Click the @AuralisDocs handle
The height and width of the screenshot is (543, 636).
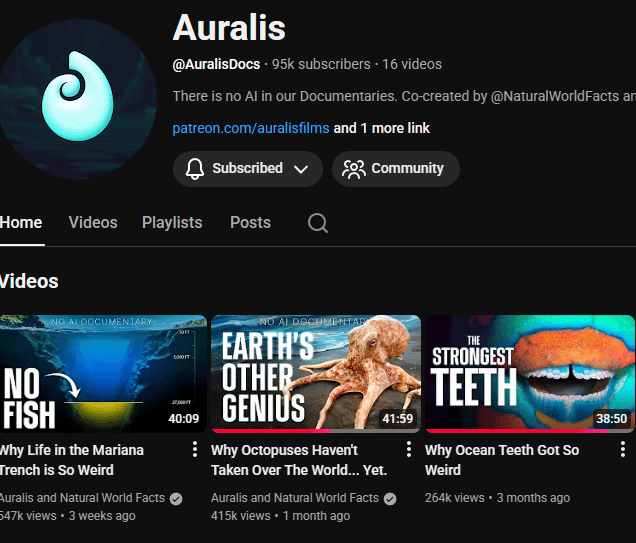click(x=216, y=64)
